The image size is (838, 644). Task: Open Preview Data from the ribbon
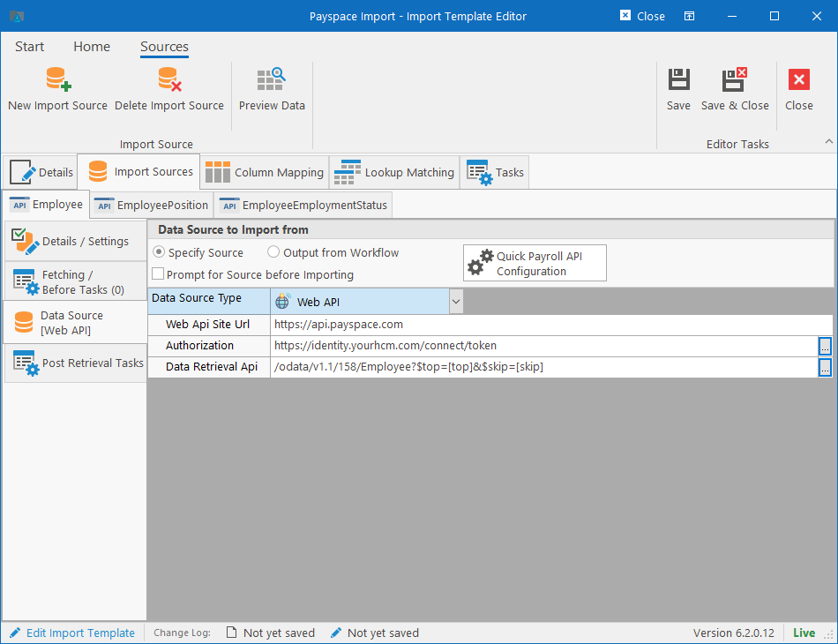272,89
